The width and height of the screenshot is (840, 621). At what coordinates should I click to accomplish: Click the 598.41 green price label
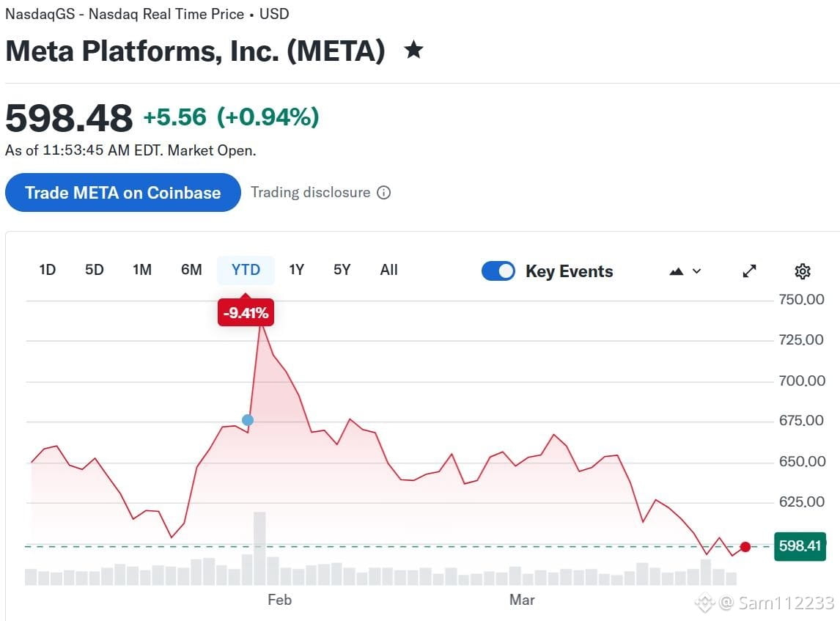click(x=800, y=546)
